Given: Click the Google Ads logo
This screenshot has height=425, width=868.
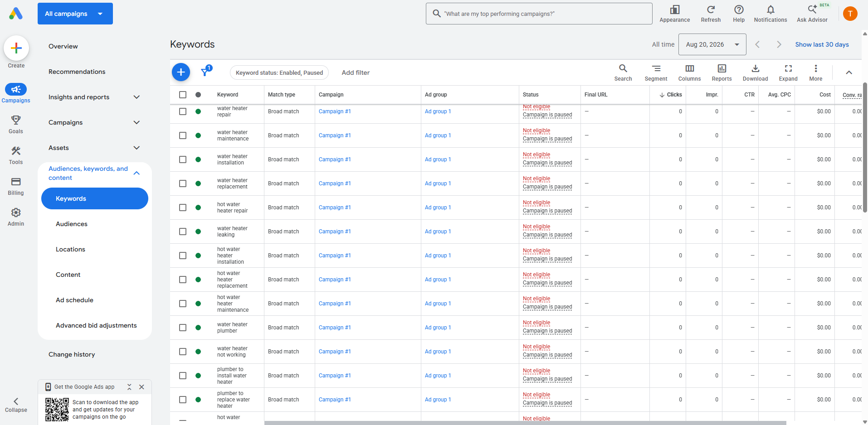Looking at the screenshot, I should [16, 14].
